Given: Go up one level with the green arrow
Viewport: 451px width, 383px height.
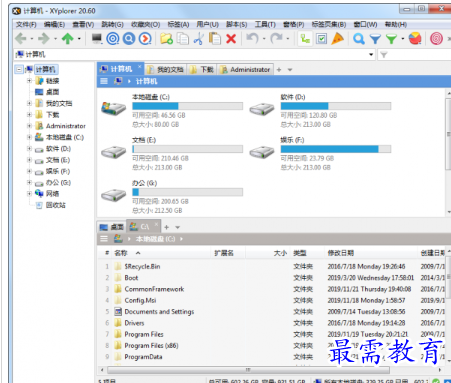Looking at the screenshot, I should [68, 39].
